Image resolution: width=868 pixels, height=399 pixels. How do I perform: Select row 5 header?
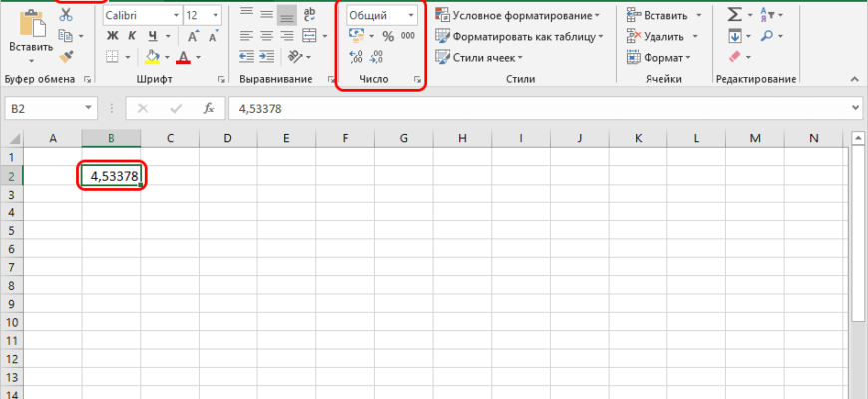pos(12,230)
